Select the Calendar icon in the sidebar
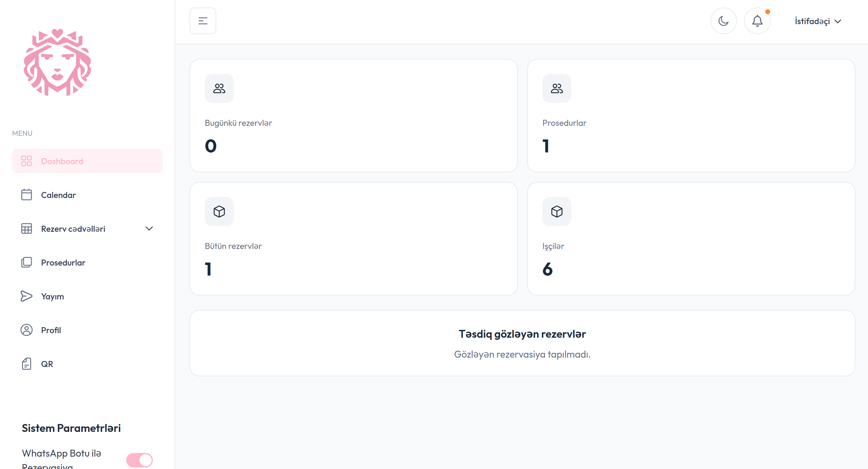The height and width of the screenshot is (469, 868). [x=27, y=195]
